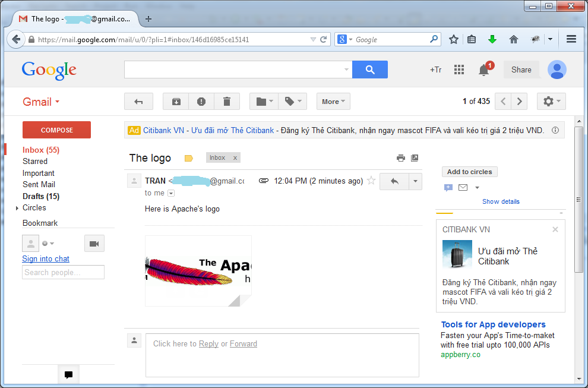The image size is (588, 388).
Task: Open the account profile avatar
Action: point(557,70)
